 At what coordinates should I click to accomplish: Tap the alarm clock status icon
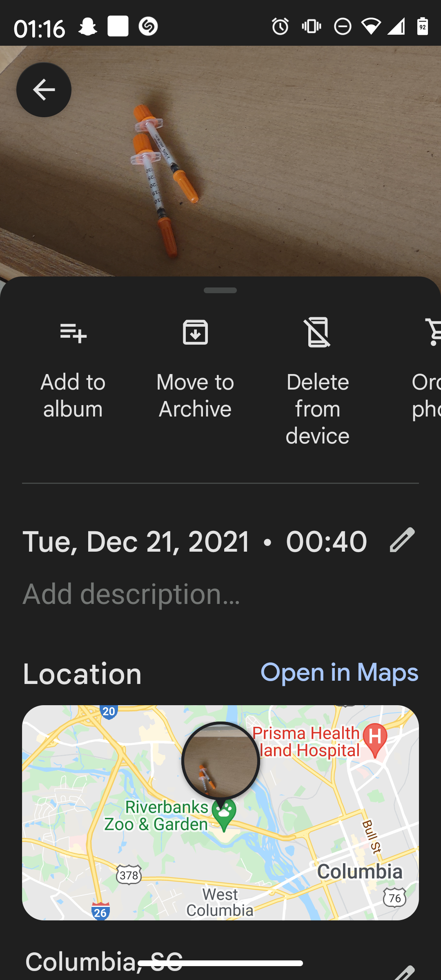[x=280, y=27]
